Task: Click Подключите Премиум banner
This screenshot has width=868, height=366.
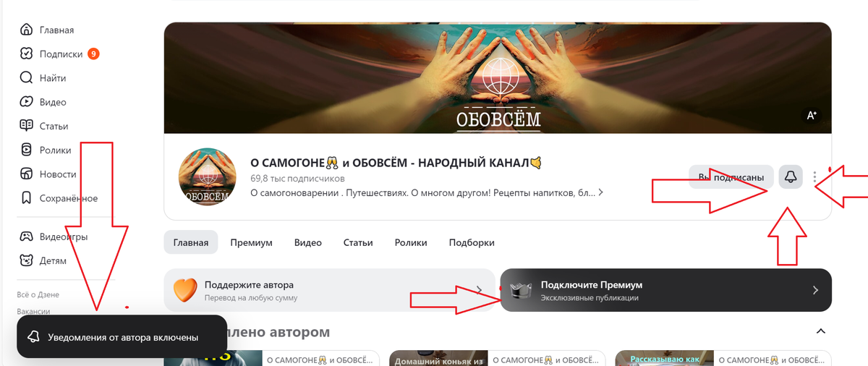Action: coord(665,290)
